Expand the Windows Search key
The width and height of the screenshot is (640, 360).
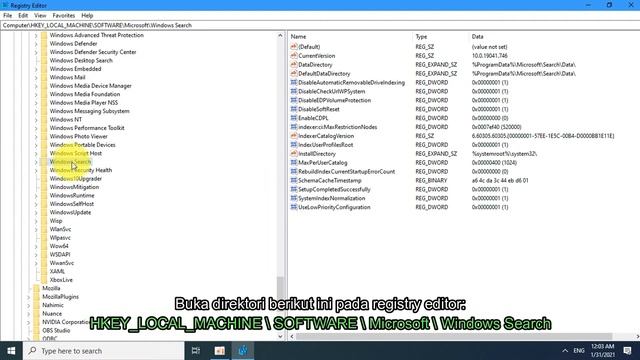click(x=36, y=162)
